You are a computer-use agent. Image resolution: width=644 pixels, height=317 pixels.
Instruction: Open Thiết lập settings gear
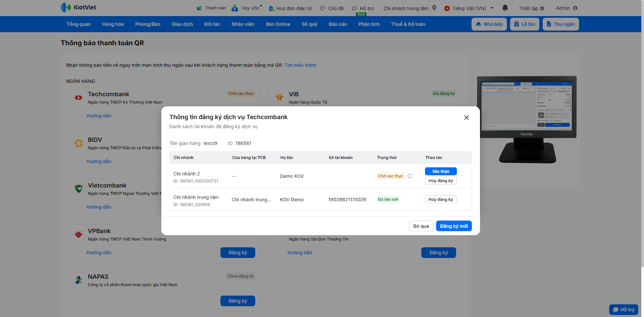542,8
